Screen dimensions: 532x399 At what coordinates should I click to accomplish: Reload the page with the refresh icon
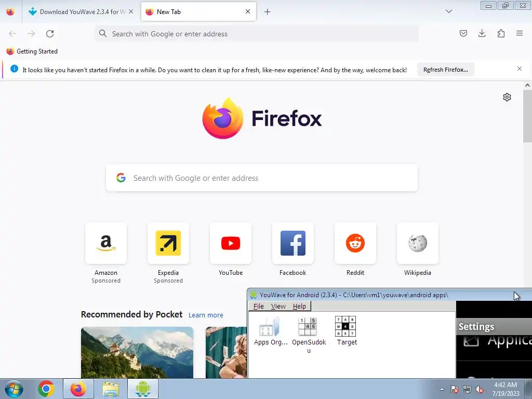coord(50,34)
